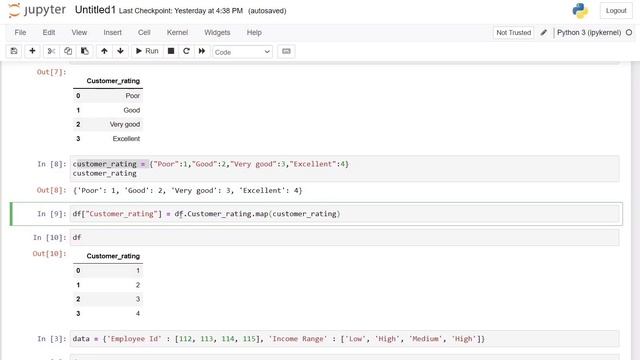Click the In [8] prompt label
Viewport: 640px width, 360px height.
tap(51, 164)
